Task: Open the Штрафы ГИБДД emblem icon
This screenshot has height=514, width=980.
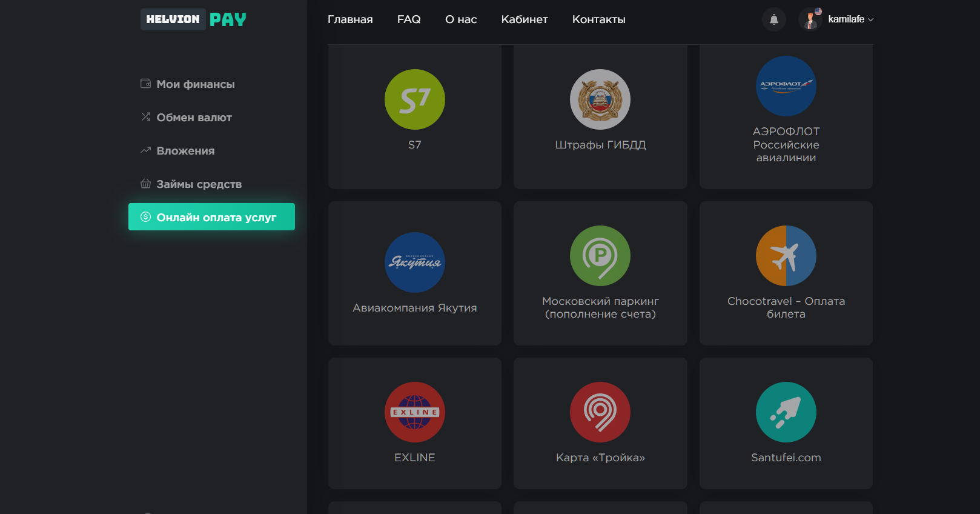Action: pos(600,99)
